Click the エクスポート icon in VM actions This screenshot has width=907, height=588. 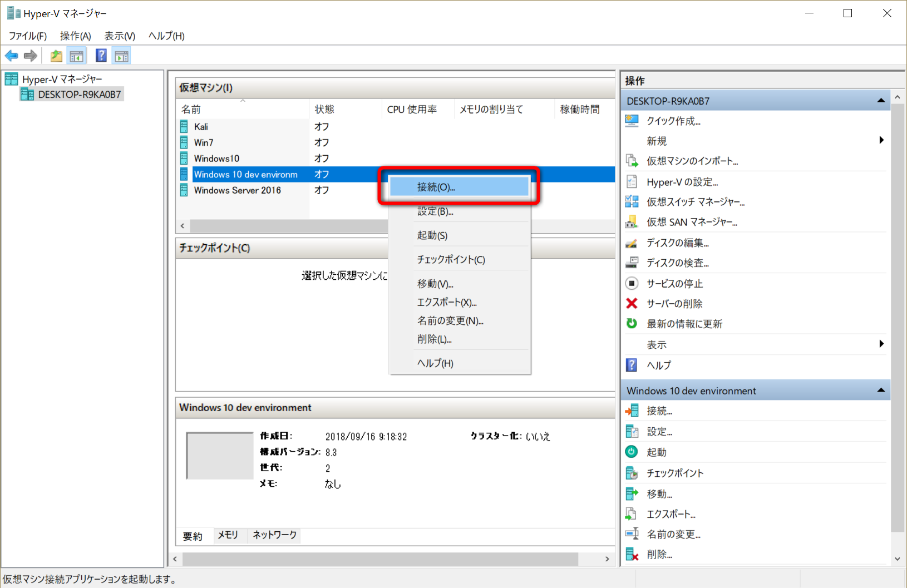632,513
